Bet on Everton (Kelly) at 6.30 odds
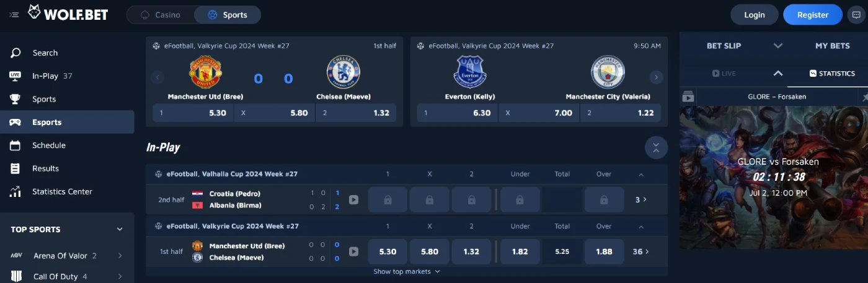This screenshot has height=283, width=868. (457, 113)
